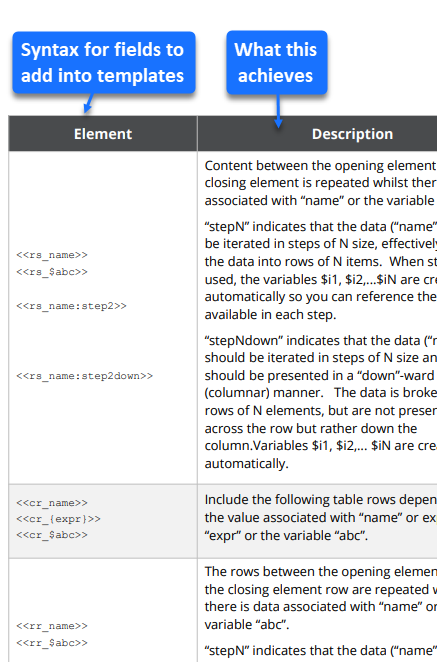
Task: Click the <<rs_name:step2down>> code text
Action: 84,376
